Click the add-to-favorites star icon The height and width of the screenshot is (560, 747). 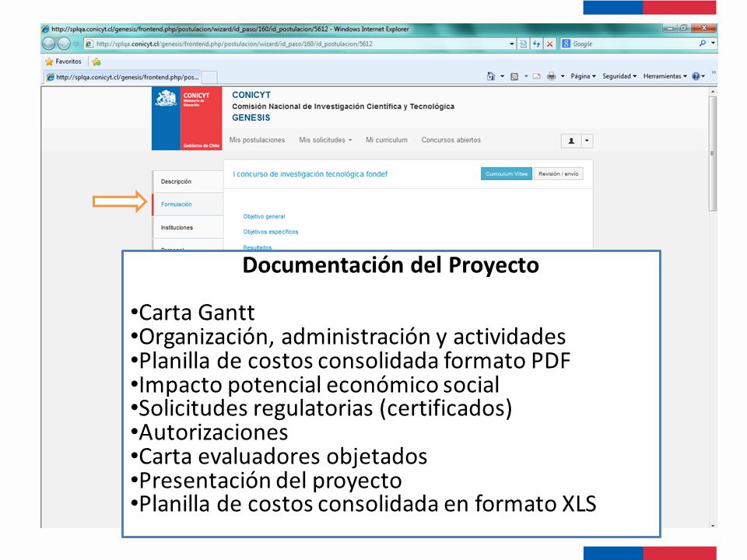click(x=96, y=61)
